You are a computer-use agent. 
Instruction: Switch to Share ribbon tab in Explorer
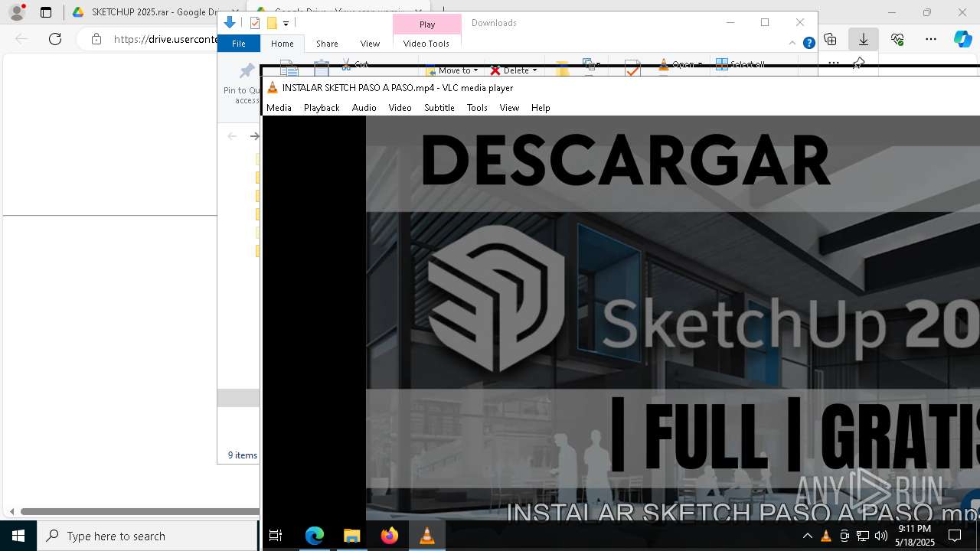pos(327,44)
